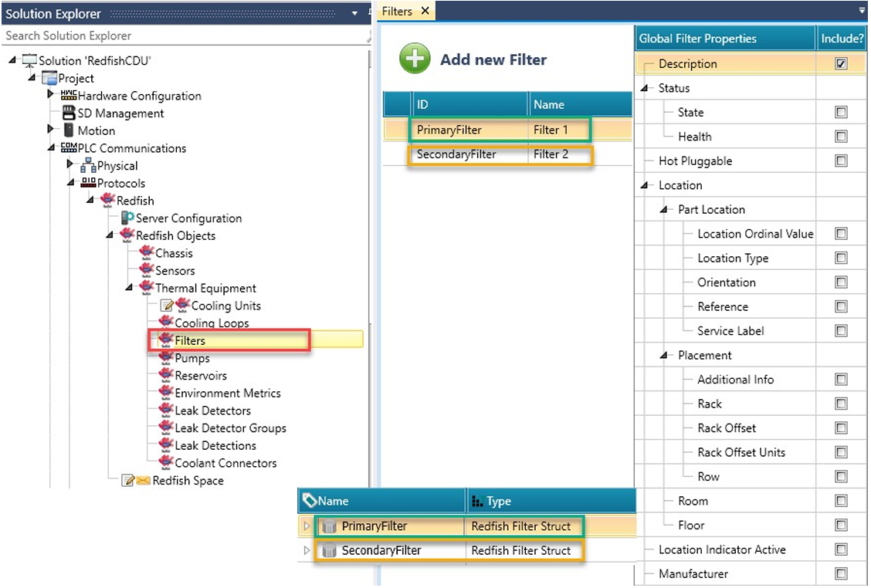Check the Manufacturer include checkbox
Image resolution: width=871 pixels, height=588 pixels.
(x=841, y=574)
